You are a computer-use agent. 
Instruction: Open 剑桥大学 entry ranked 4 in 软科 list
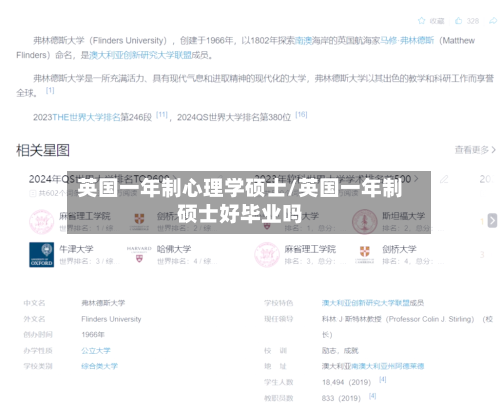399,249
